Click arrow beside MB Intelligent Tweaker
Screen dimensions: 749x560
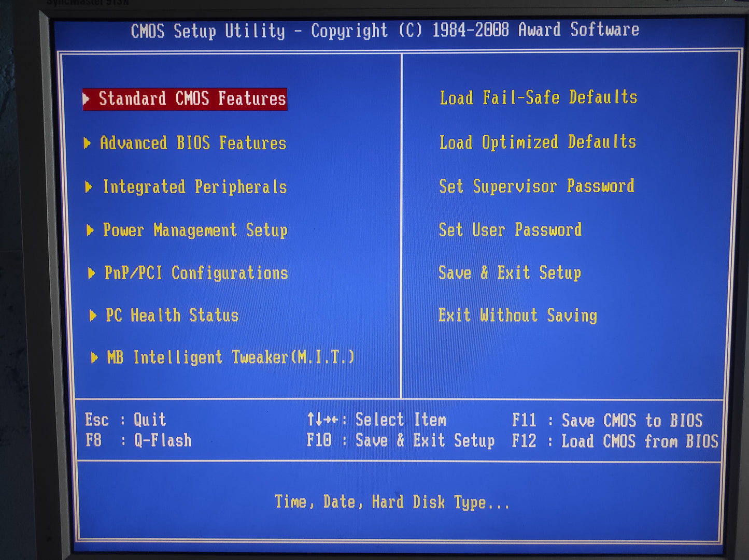(x=94, y=357)
